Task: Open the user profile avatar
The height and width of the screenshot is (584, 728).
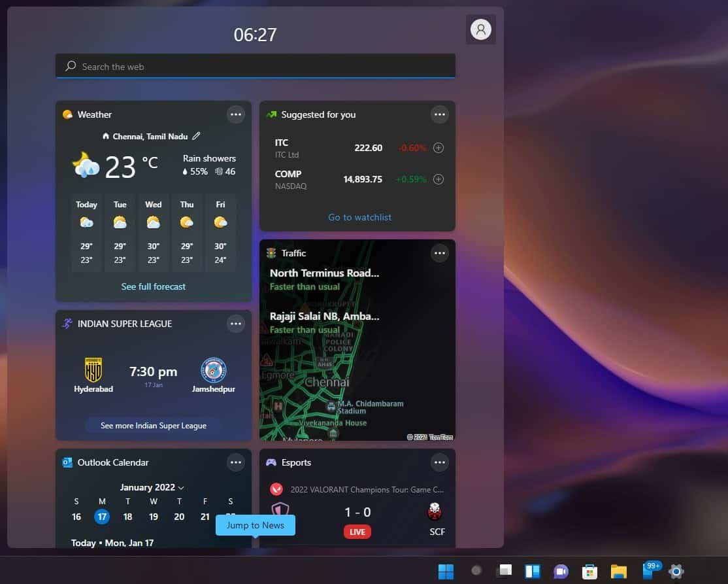Action: coord(480,29)
